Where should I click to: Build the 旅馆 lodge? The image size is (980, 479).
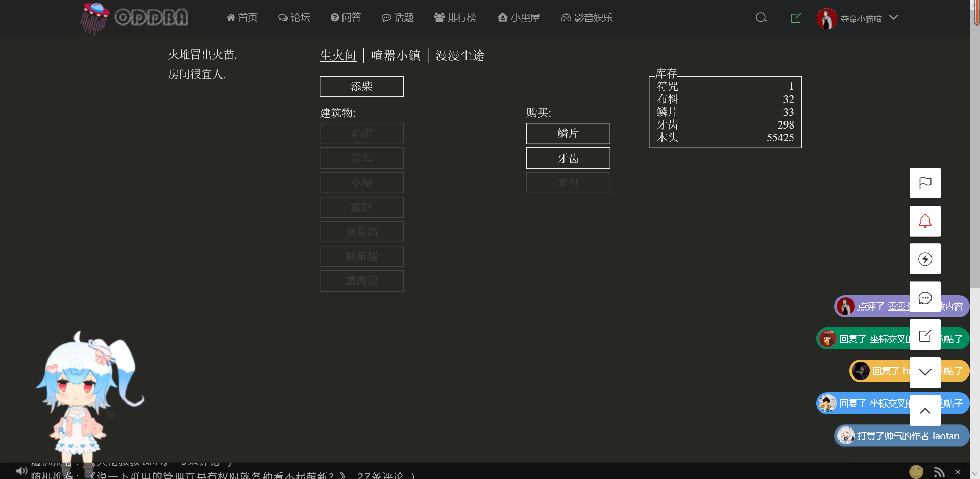[361, 207]
